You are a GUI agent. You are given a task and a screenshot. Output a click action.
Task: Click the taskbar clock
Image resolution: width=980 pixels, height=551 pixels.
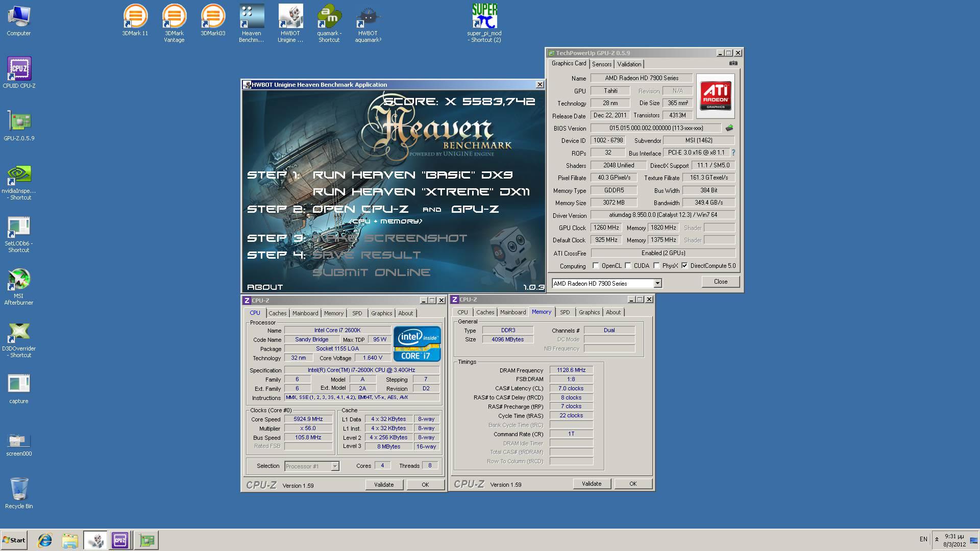pos(954,540)
